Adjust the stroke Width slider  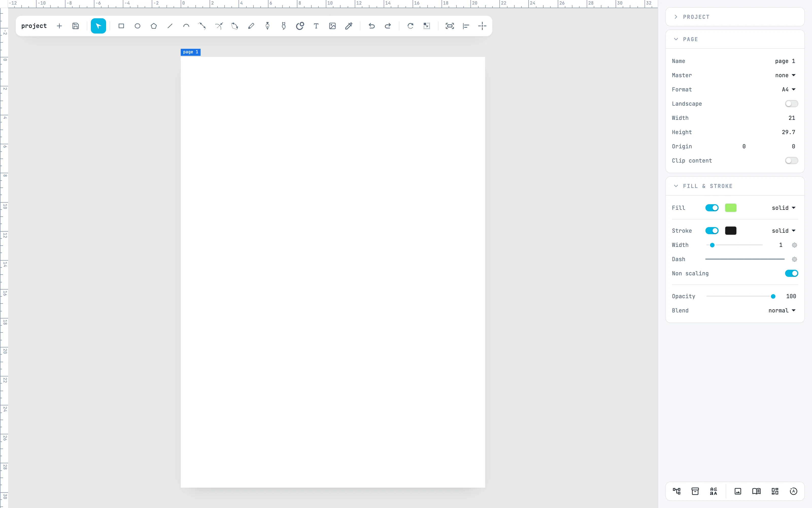tap(734, 245)
